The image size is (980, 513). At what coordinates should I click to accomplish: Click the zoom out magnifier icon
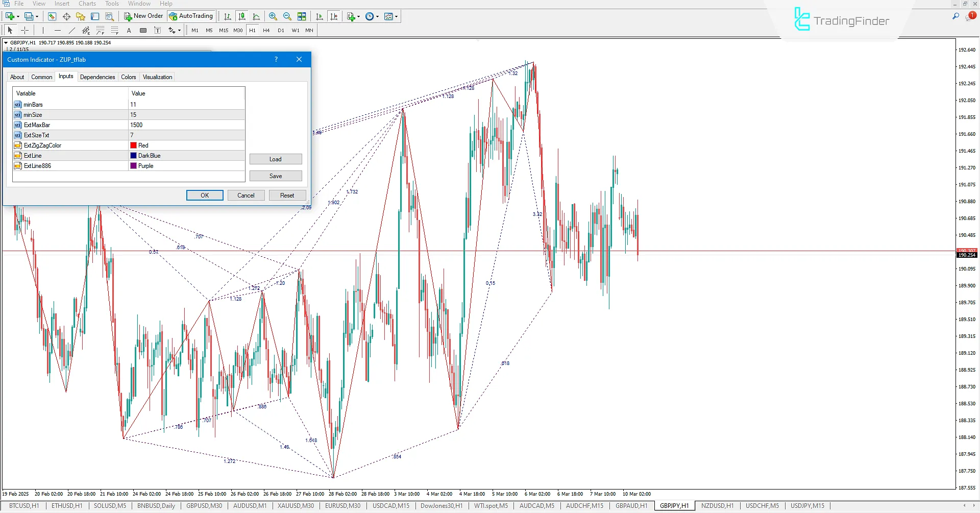tap(287, 16)
